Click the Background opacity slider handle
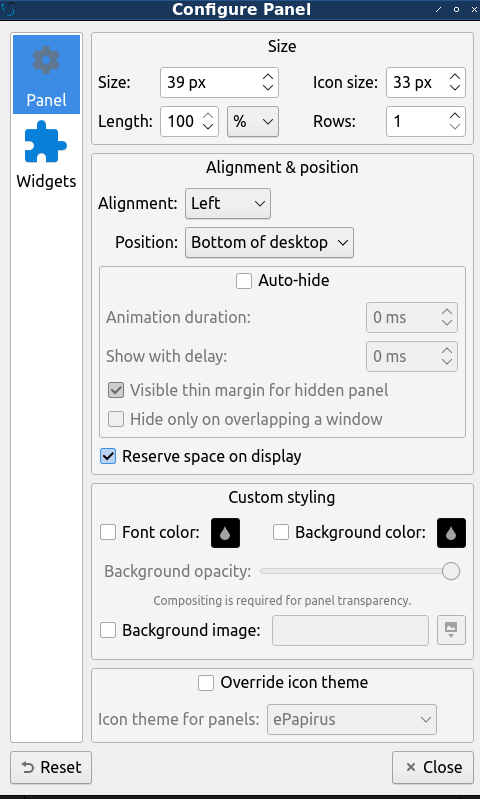This screenshot has height=799, width=480. point(451,571)
